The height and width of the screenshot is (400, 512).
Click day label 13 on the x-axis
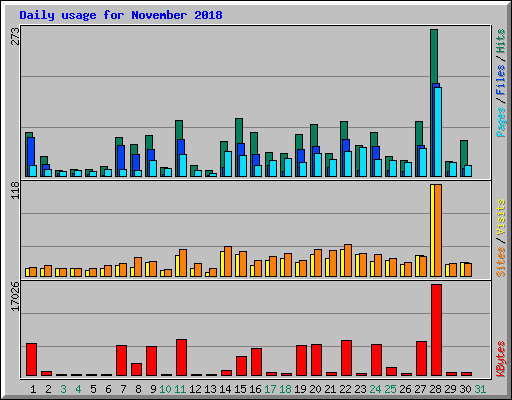tap(210, 389)
